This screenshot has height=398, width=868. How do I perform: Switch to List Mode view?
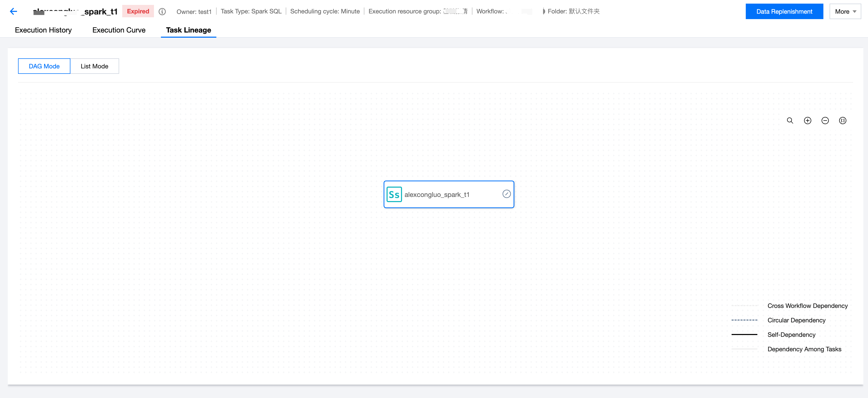[x=94, y=66]
